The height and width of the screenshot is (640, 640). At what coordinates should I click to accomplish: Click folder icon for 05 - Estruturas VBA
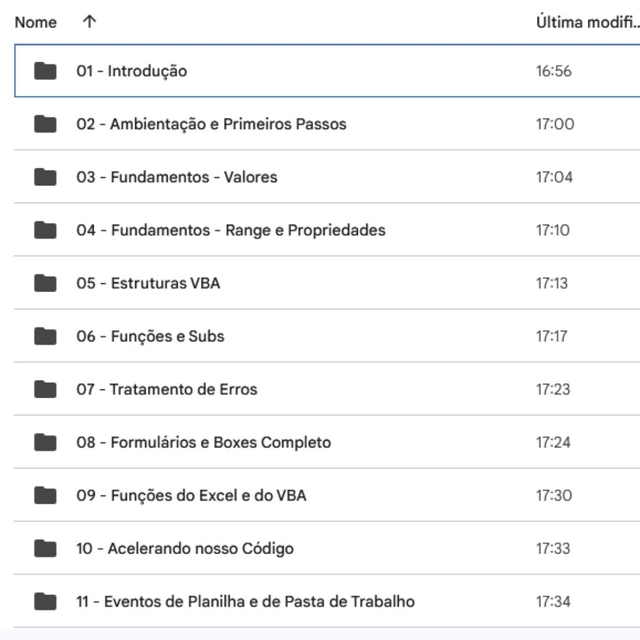click(45, 283)
